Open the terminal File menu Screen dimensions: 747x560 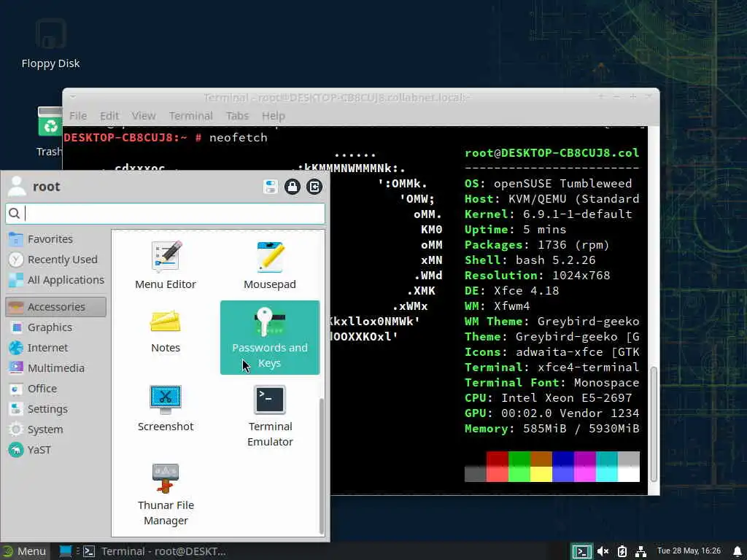[x=77, y=116]
